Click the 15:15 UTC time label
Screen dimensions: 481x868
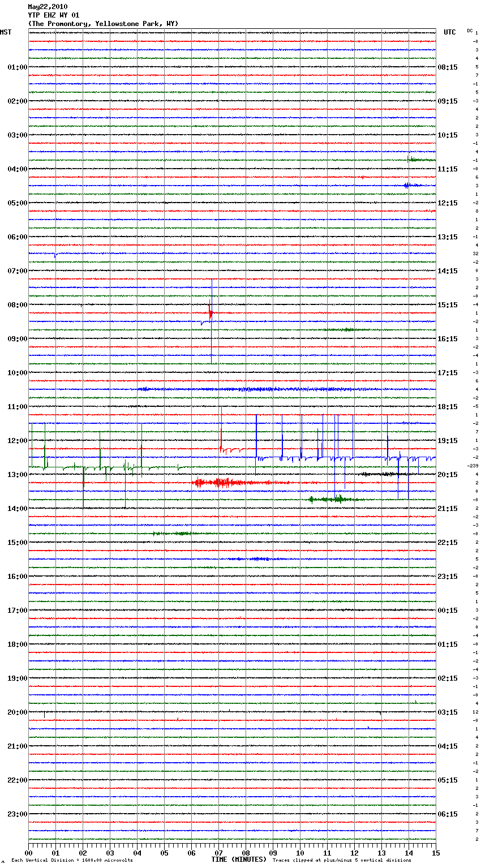[x=448, y=305]
